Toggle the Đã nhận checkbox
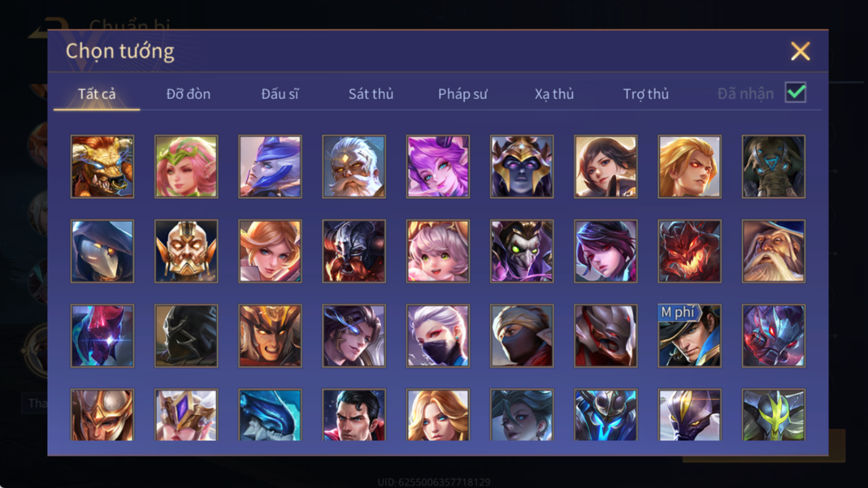This screenshot has width=868, height=488. pos(795,93)
